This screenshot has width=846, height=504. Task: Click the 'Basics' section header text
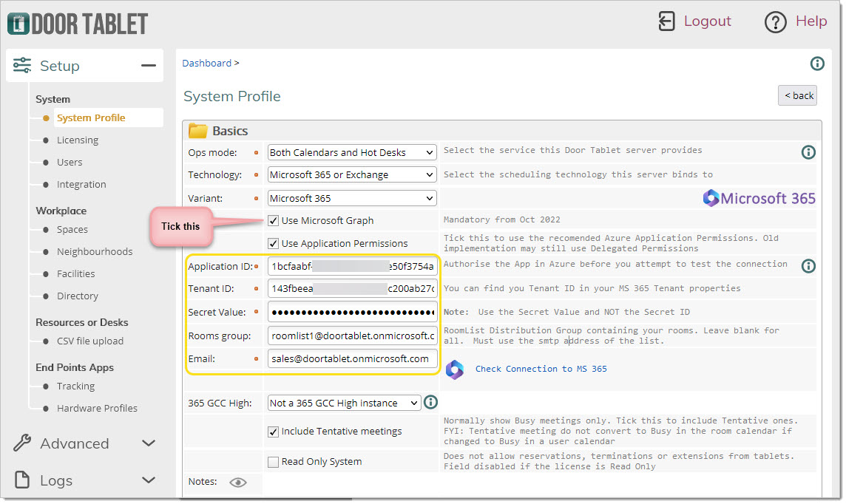[x=230, y=131]
